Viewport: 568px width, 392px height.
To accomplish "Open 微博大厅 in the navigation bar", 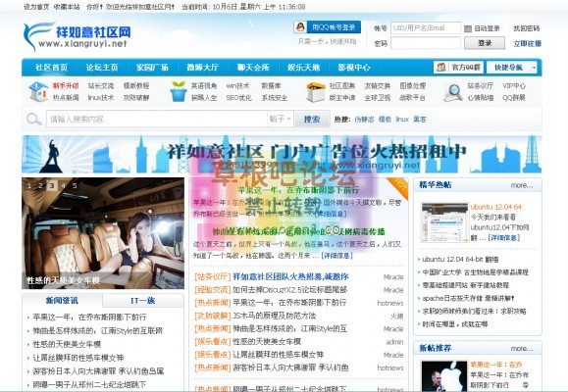I will coord(202,68).
